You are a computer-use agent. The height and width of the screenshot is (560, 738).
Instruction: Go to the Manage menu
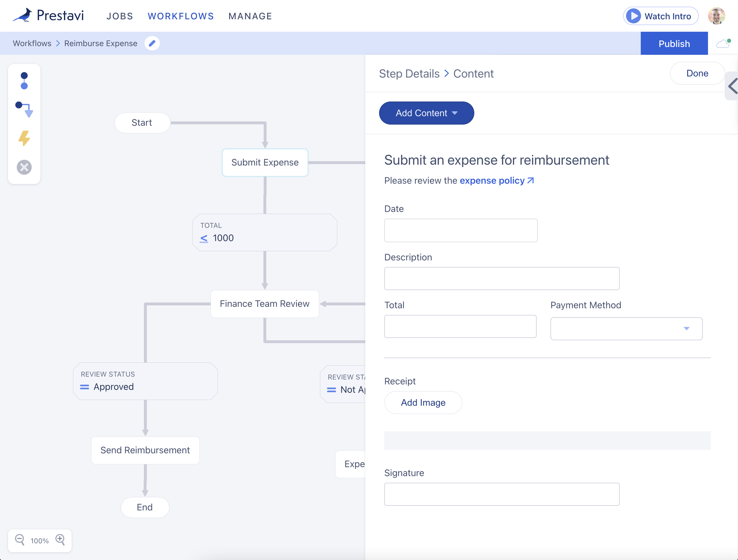click(250, 16)
